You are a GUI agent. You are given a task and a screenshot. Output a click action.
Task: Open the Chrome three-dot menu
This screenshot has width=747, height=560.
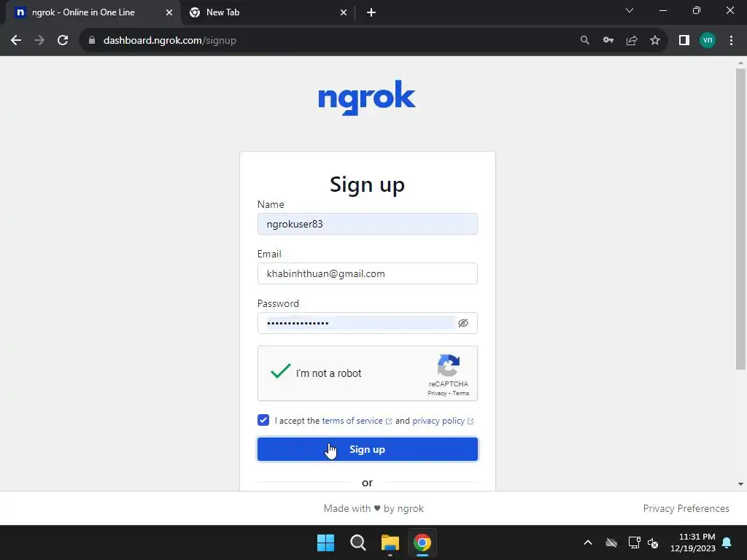[731, 41]
